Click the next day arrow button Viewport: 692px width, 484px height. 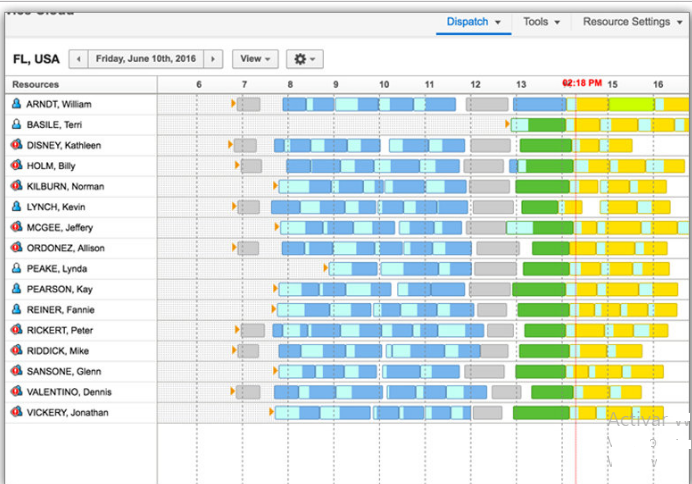(x=212, y=59)
